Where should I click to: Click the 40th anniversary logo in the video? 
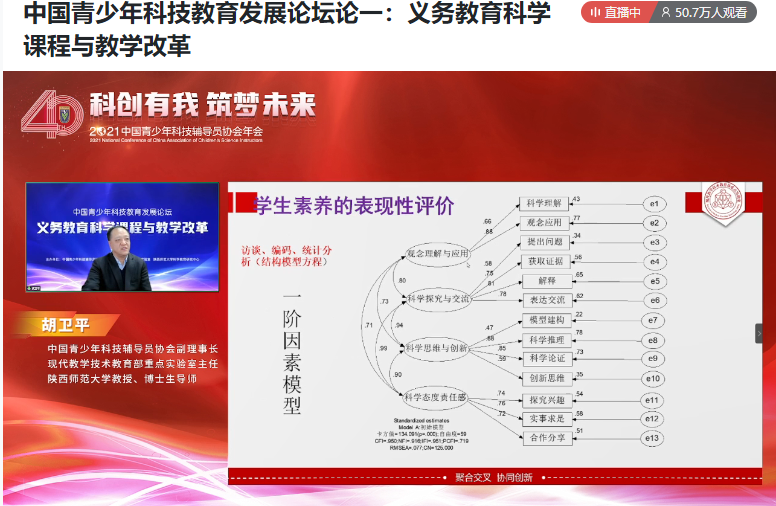pyautogui.click(x=52, y=115)
